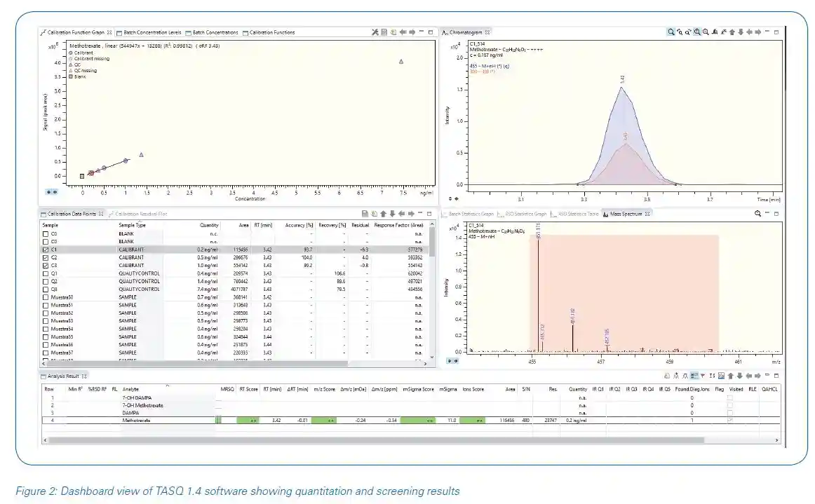This screenshot has width=815, height=504.
Task: Click the Accuracy [%] column header
Action: (299, 225)
